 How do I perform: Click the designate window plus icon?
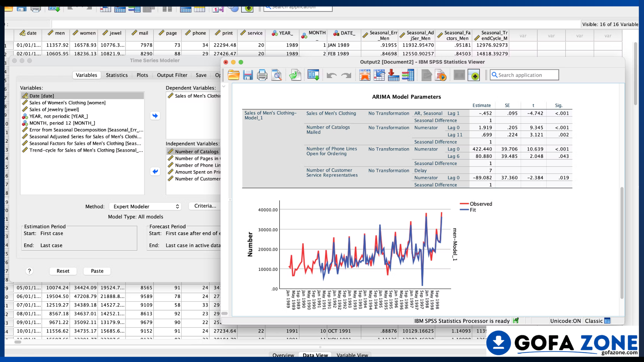[474, 75]
